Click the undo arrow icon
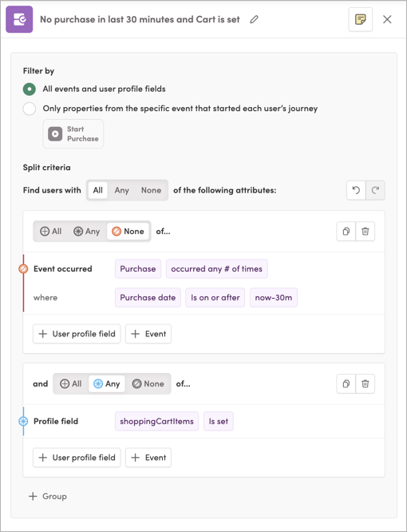The height and width of the screenshot is (532, 407). point(356,190)
